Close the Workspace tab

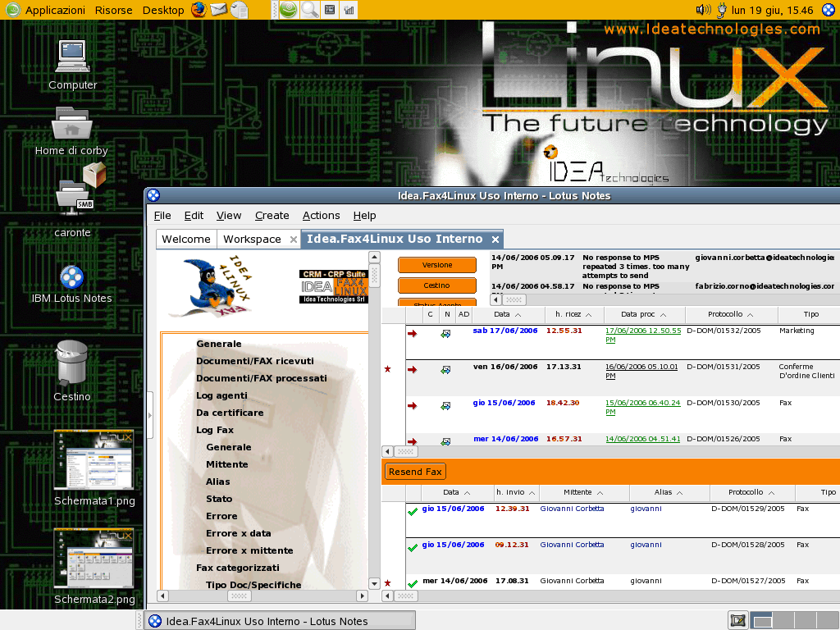coord(293,240)
